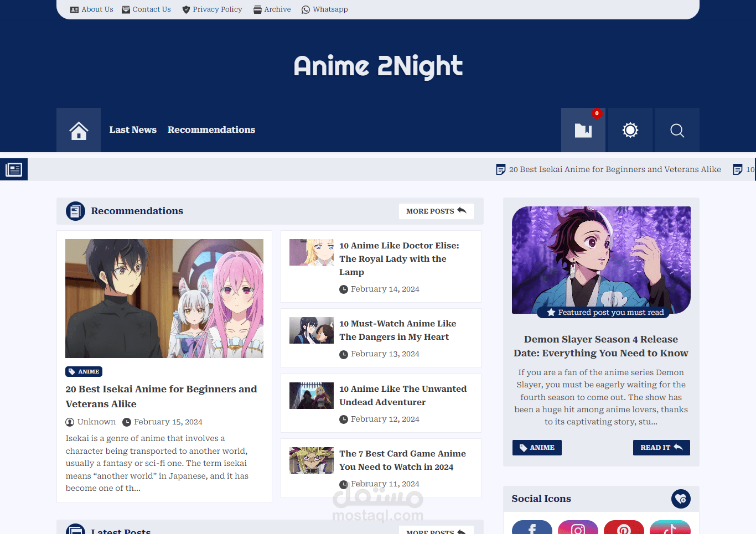Open 10 Anime Like Doctor Elise title
Screen dimensions: 756x534
tap(399, 259)
